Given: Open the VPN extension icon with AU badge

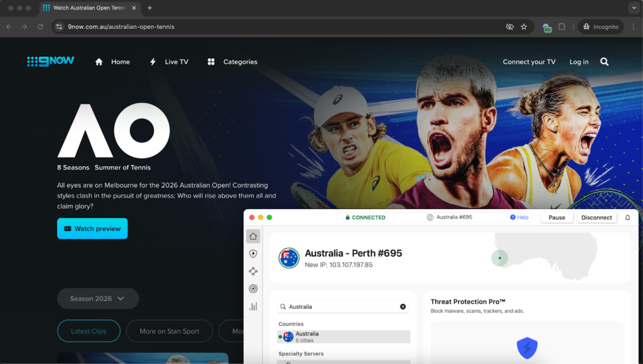Looking at the screenshot, I should coord(547,28).
